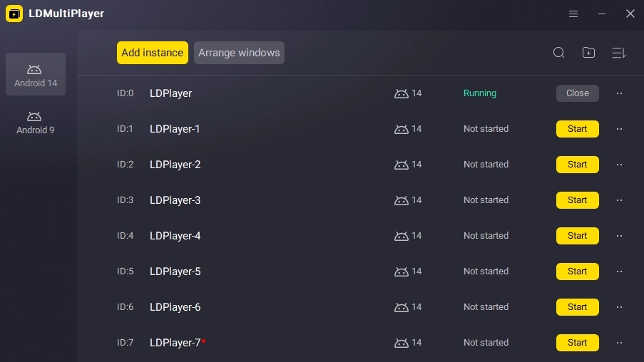Image resolution: width=644 pixels, height=362 pixels.
Task: Open more options for LDPlayer-6
Action: pos(619,307)
